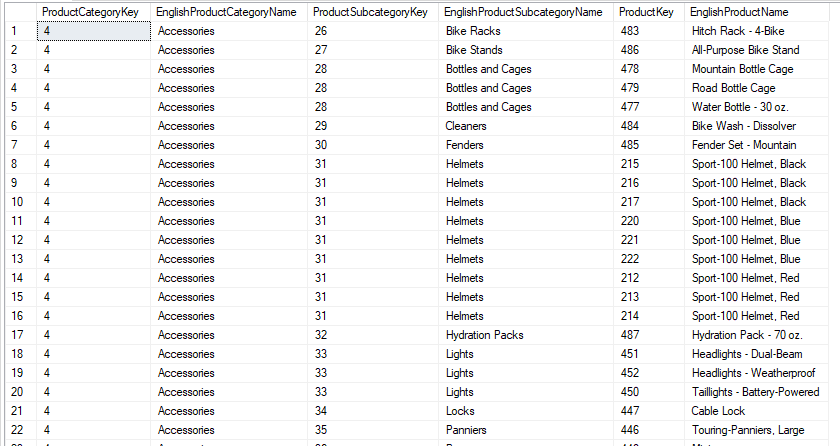840x446 pixels.
Task: Select row number 1 header
Action: coord(21,31)
